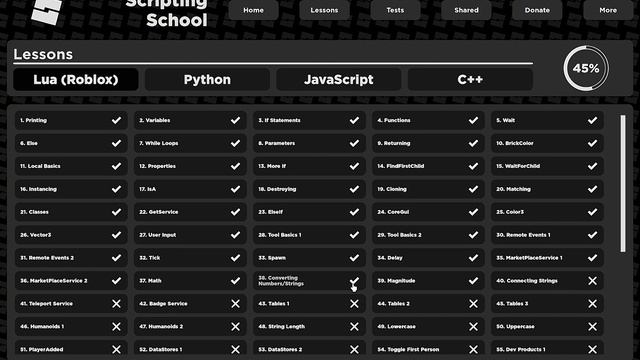Open lesson 7. While Loops

(x=190, y=143)
